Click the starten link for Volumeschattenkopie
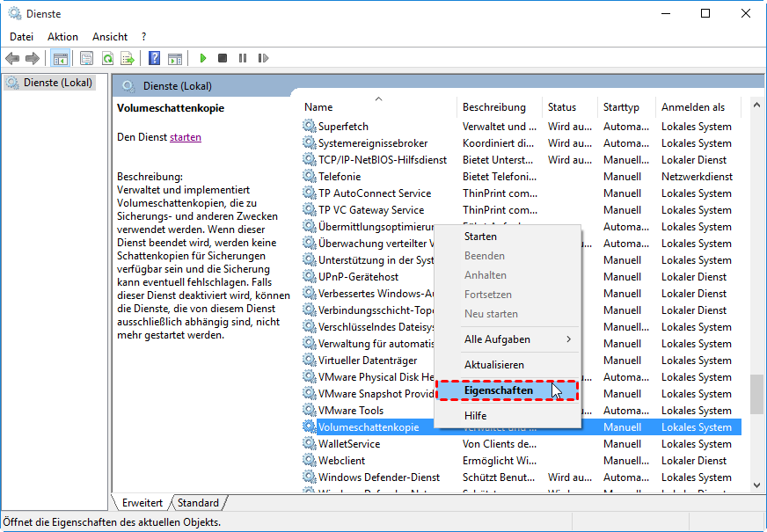 pos(186,137)
